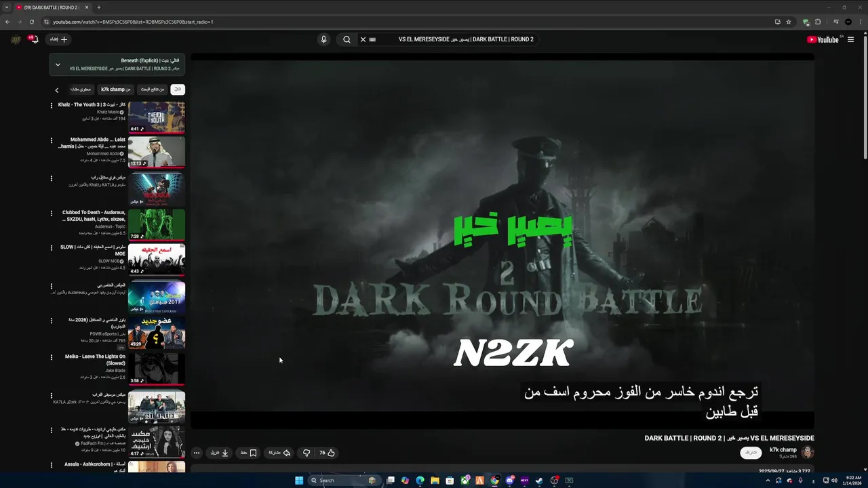Show hidden system tray icons
Image resolution: width=868 pixels, height=488 pixels.
768,481
